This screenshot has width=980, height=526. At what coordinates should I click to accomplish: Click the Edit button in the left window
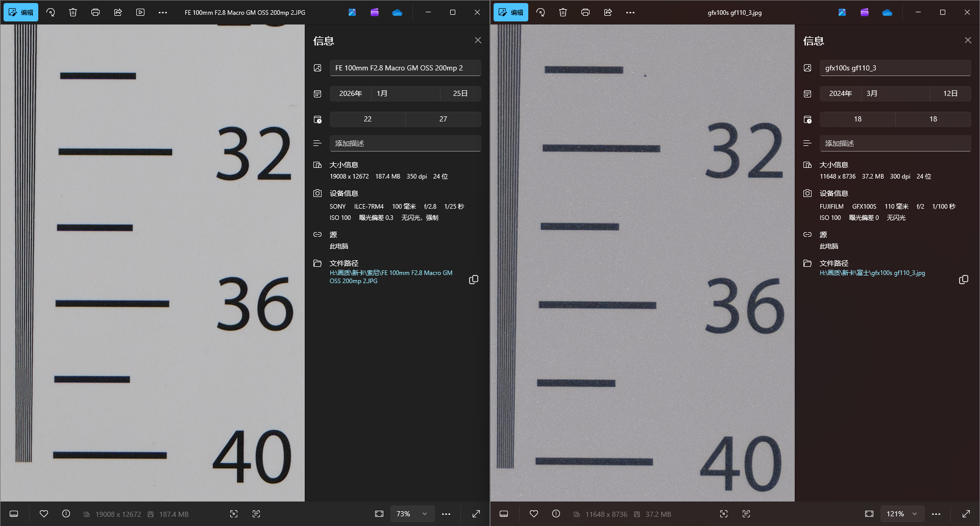point(21,12)
